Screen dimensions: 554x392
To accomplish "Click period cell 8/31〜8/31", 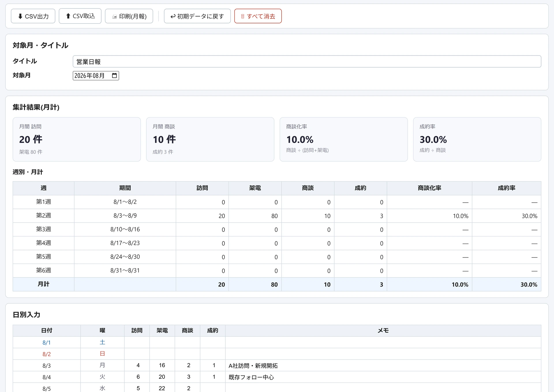I will coord(125,270).
